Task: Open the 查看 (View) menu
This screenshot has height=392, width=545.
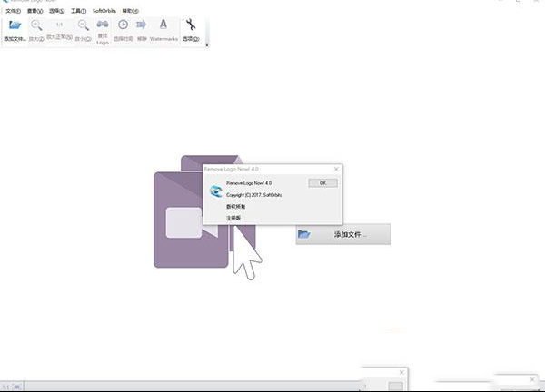Action: coord(35,11)
